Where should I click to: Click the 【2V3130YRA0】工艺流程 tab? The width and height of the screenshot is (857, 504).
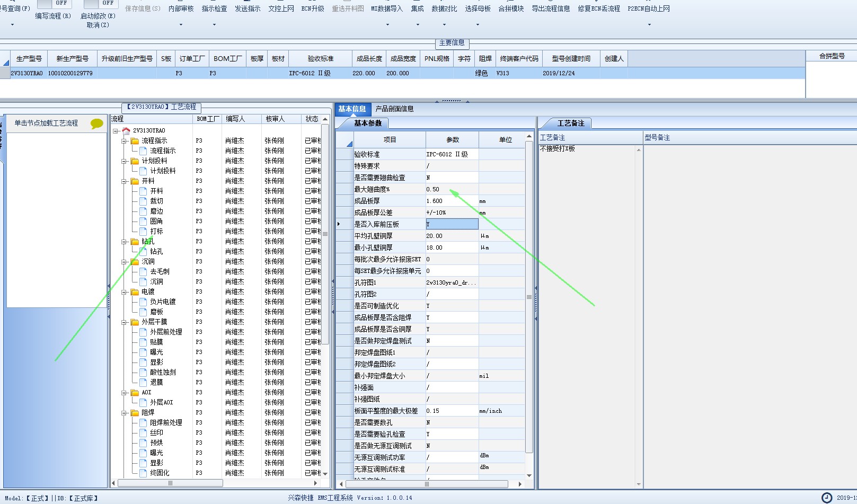click(x=161, y=107)
